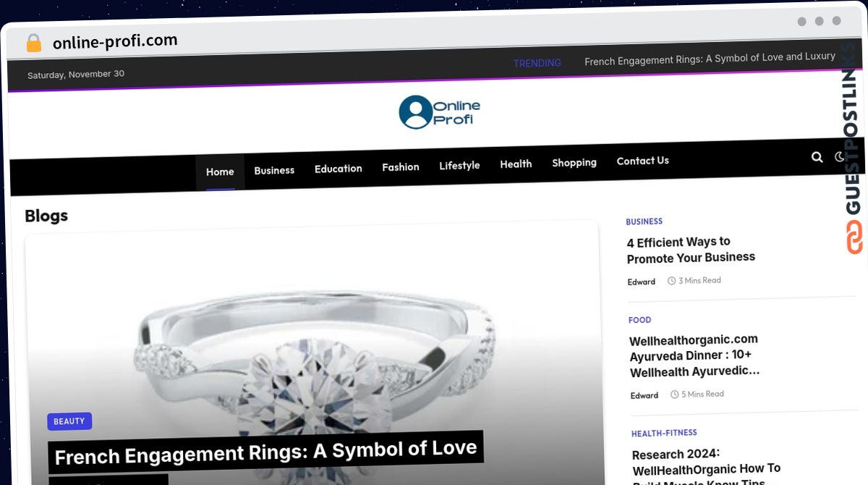Toggle dark mode moon icon
Image resolution: width=868 pixels, height=485 pixels.
pos(840,156)
